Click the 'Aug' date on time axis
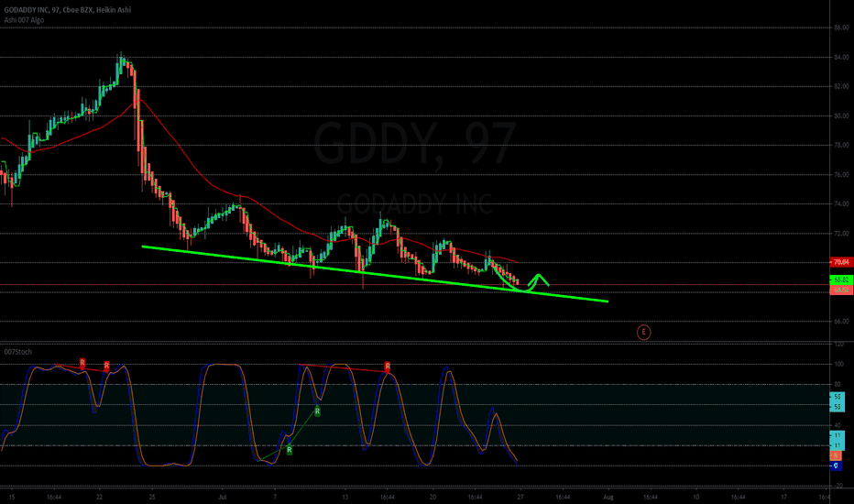The width and height of the screenshot is (854, 504). pyautogui.click(x=608, y=497)
